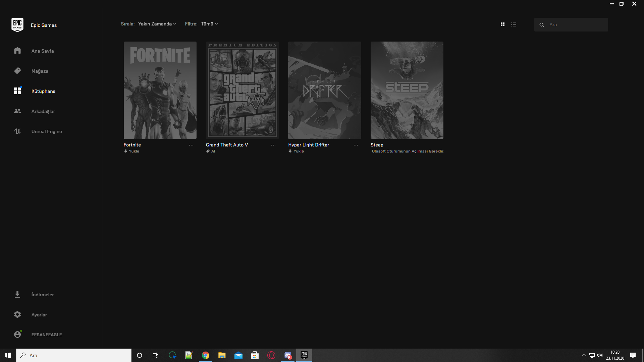This screenshot has height=362, width=644.
Task: Switch library to list view
Action: tap(514, 24)
